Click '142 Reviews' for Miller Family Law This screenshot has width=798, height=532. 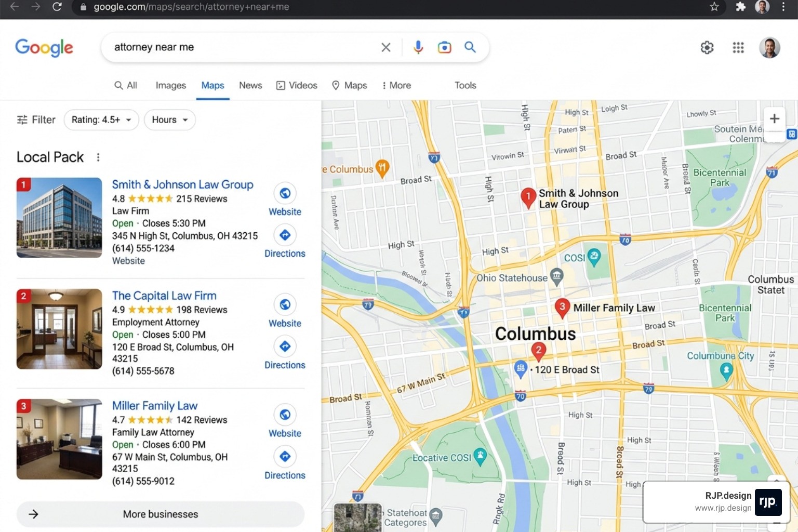coord(202,420)
